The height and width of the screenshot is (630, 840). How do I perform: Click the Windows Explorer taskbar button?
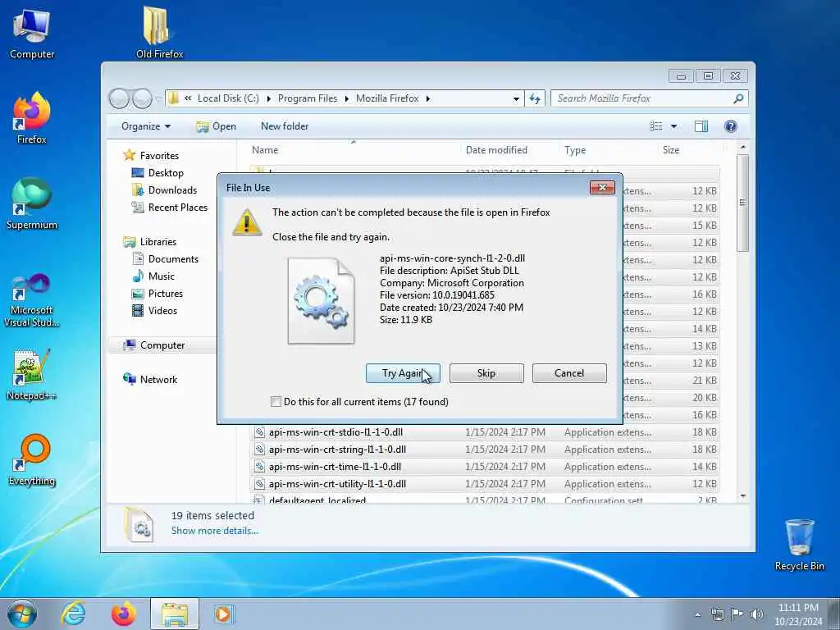(174, 614)
